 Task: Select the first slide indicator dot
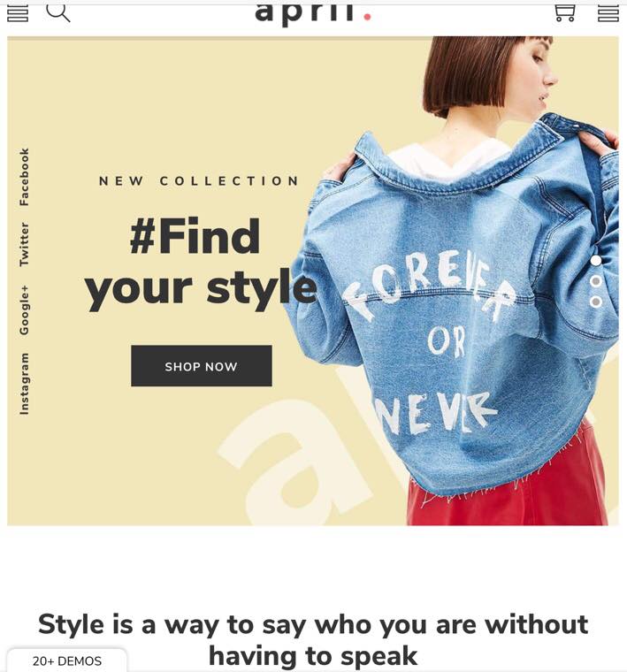click(596, 261)
